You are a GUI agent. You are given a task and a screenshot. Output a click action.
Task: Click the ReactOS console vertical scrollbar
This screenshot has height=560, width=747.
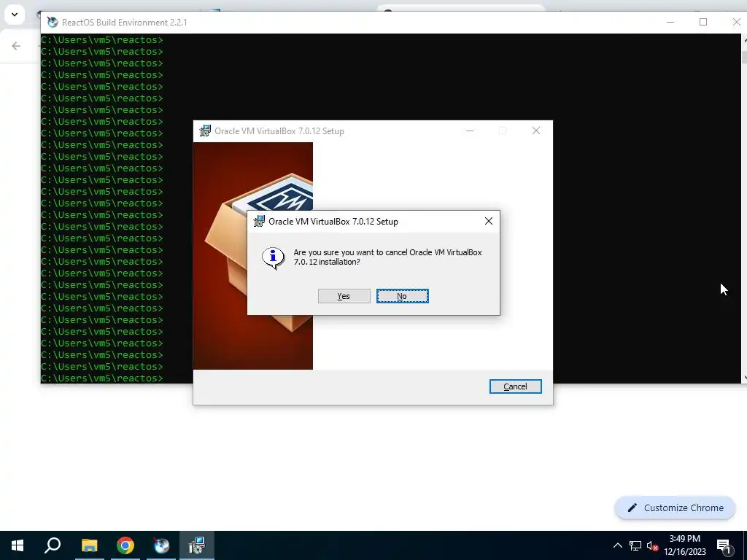(x=744, y=208)
